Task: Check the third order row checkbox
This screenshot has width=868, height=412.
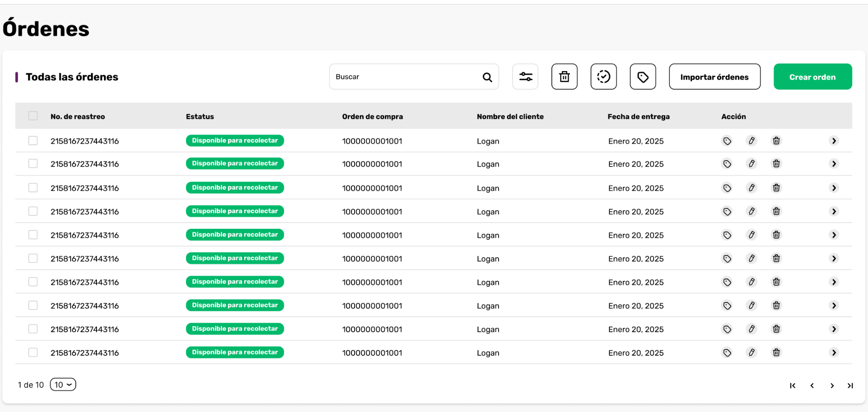Action: click(x=33, y=187)
